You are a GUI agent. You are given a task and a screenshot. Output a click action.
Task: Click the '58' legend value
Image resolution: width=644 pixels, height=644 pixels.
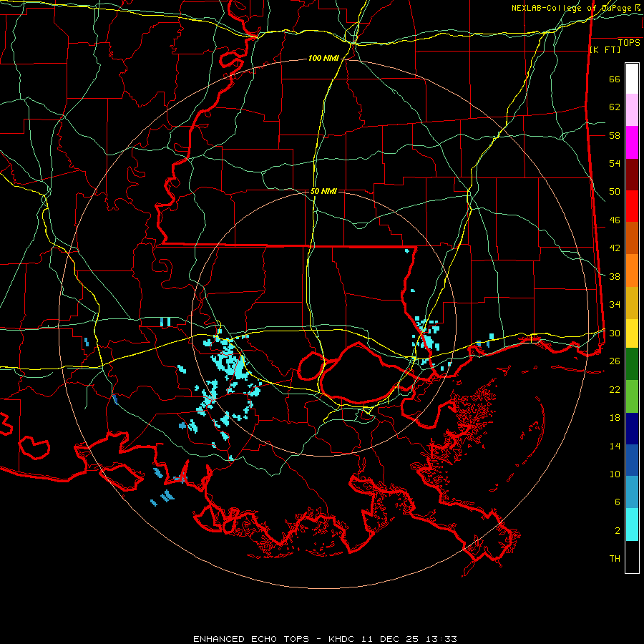(x=615, y=135)
